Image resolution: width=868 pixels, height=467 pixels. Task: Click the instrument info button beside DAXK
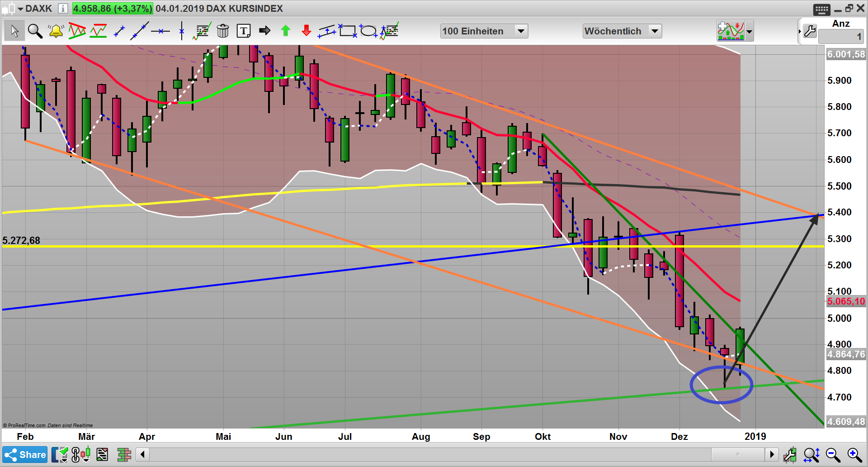pos(63,9)
